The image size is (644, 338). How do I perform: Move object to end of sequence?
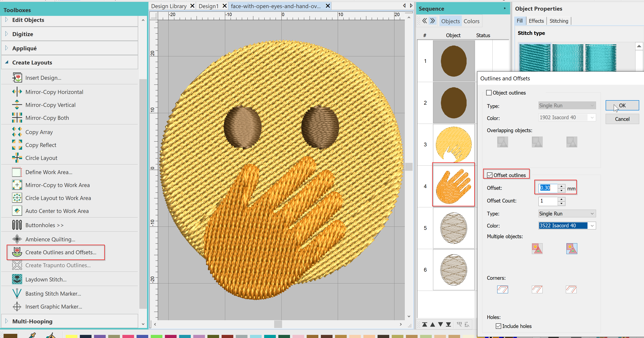(448, 324)
